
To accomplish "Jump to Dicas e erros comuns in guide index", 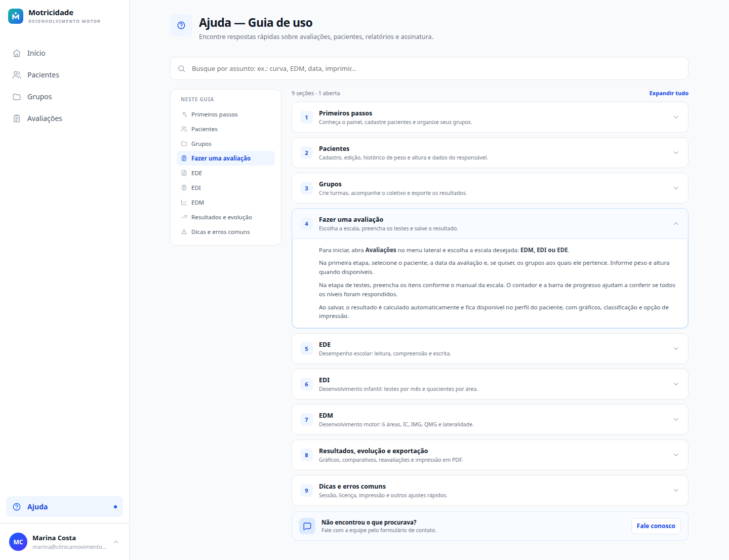I will [x=226, y=232].
